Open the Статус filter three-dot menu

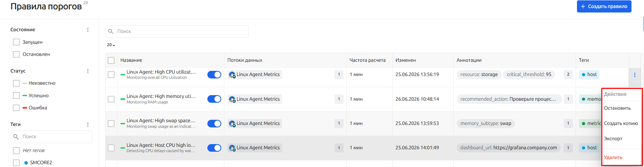tap(88, 71)
